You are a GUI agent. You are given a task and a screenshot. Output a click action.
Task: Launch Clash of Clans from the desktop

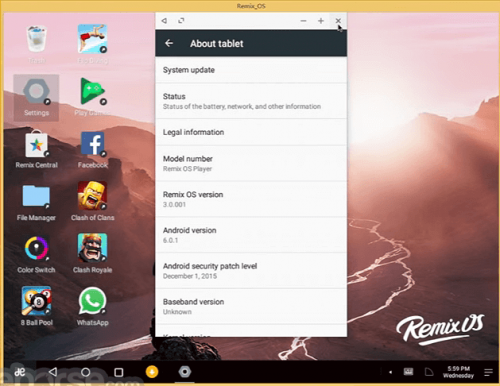point(92,195)
